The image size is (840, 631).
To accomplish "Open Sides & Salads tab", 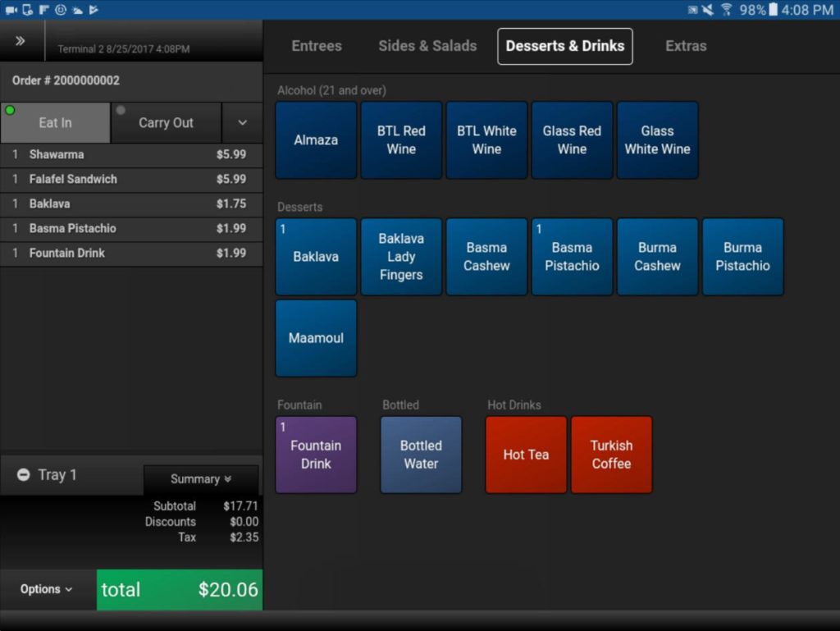I will (427, 46).
